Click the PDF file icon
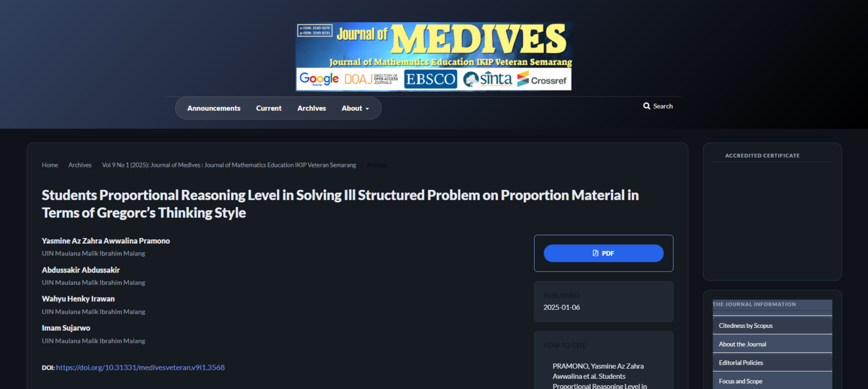 [x=596, y=253]
